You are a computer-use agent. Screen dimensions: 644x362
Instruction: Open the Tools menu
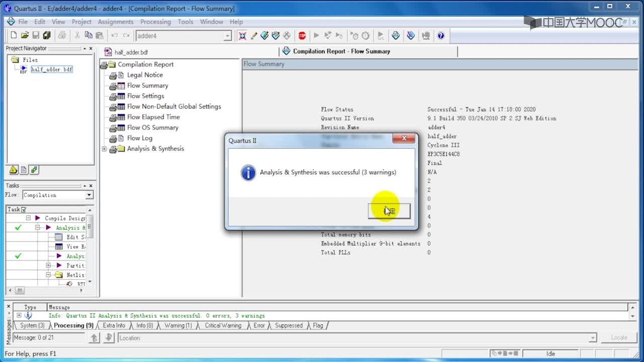tap(185, 22)
